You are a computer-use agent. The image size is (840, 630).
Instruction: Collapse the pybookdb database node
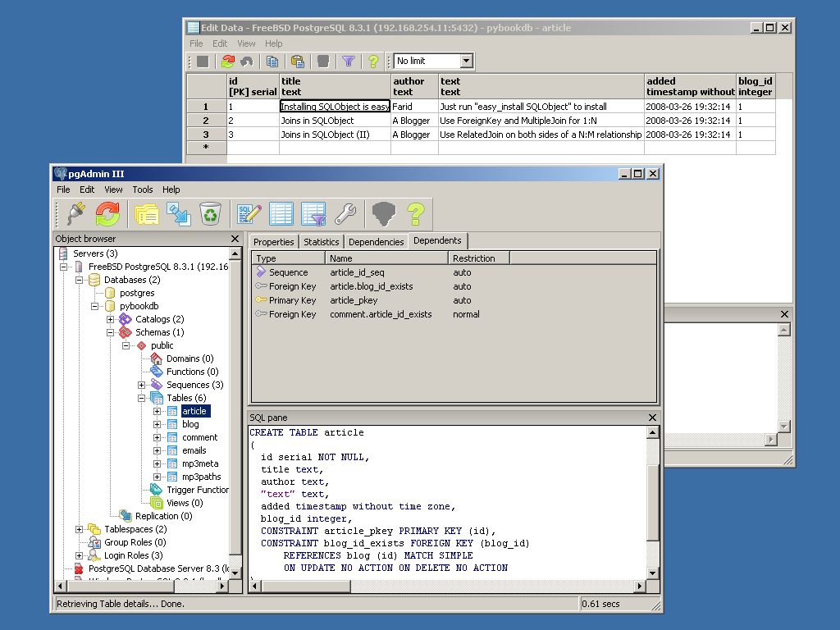(94, 306)
